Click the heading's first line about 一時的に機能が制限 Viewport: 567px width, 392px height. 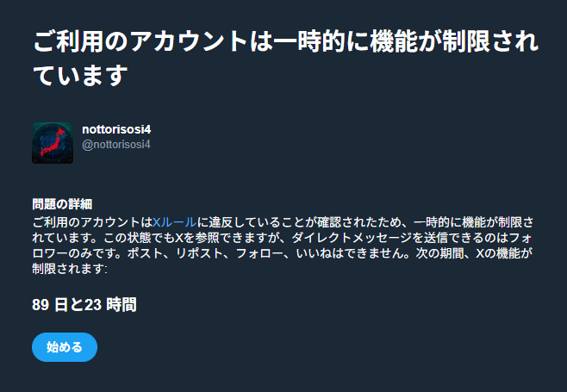[x=286, y=41]
